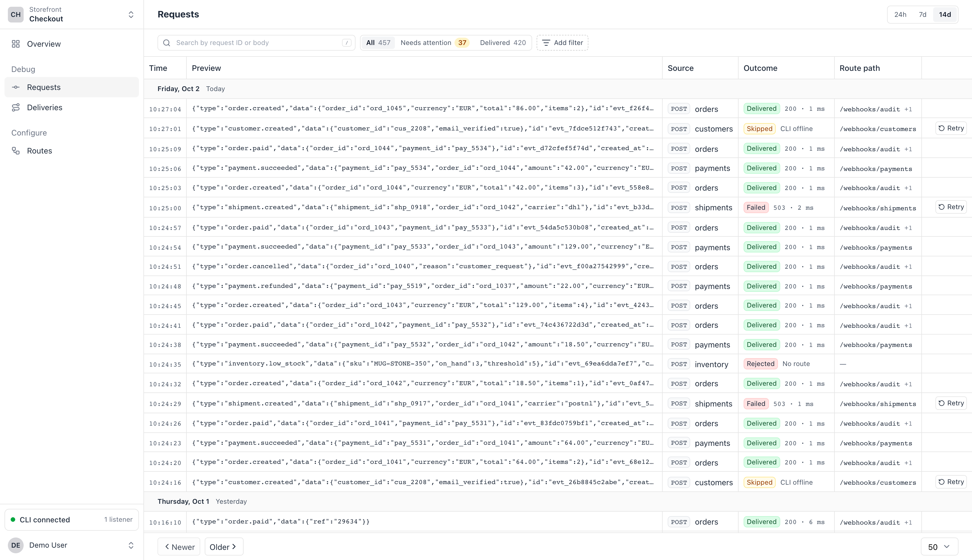Select the 7d time range
972x560 pixels.
(x=922, y=15)
